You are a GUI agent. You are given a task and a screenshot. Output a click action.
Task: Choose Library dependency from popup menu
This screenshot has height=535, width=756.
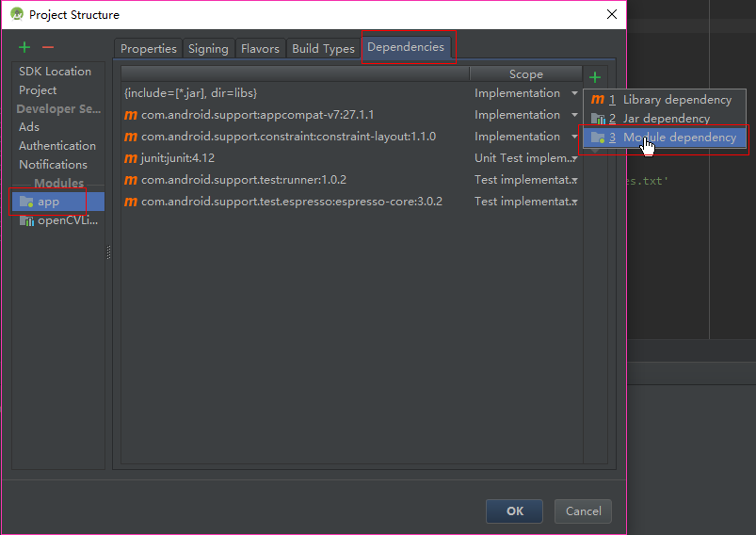point(665,100)
